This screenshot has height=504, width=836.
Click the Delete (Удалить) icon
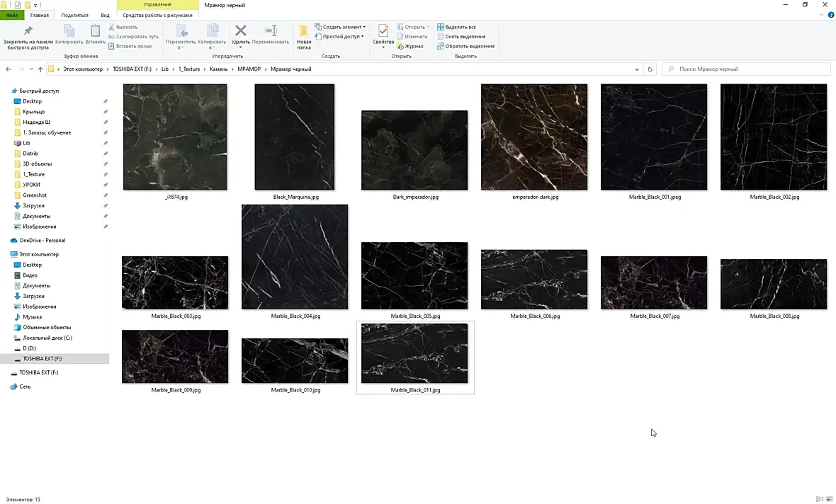tap(240, 31)
